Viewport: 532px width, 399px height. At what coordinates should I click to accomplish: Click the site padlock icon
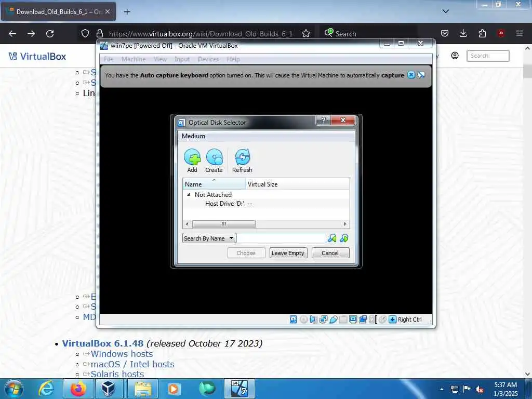(99, 34)
